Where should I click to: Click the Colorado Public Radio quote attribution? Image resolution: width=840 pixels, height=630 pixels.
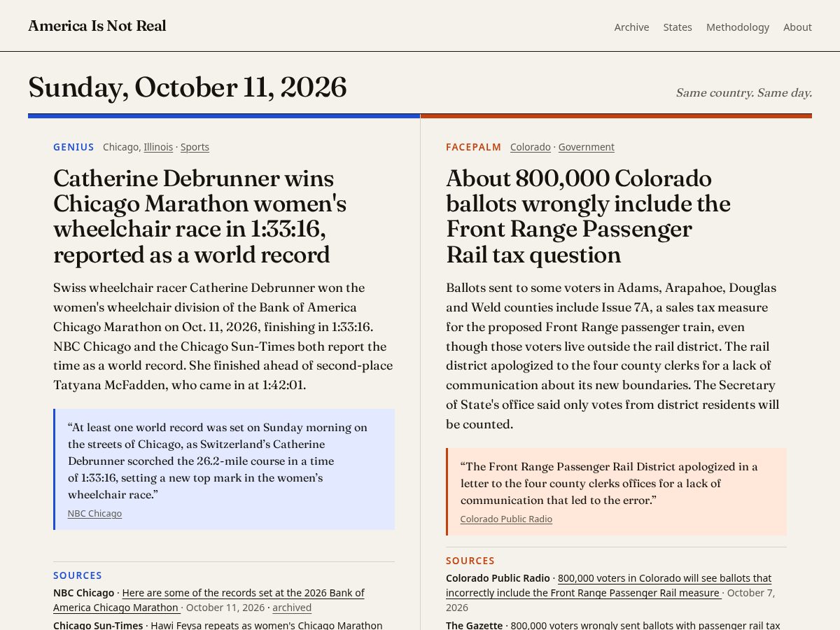click(506, 519)
